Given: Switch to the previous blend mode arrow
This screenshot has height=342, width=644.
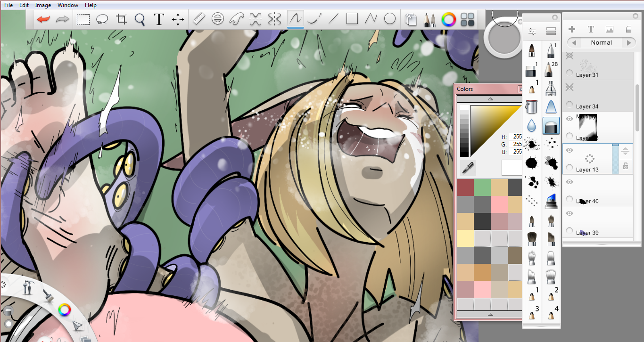Looking at the screenshot, I should pos(574,43).
